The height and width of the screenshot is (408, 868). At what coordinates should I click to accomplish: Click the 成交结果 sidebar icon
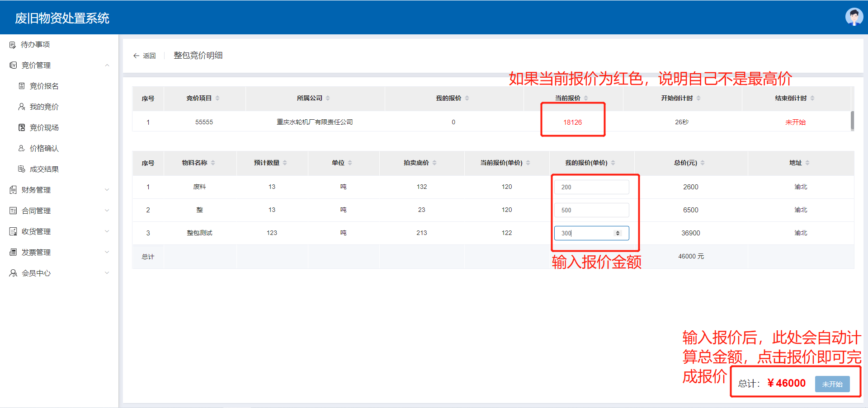coord(22,169)
